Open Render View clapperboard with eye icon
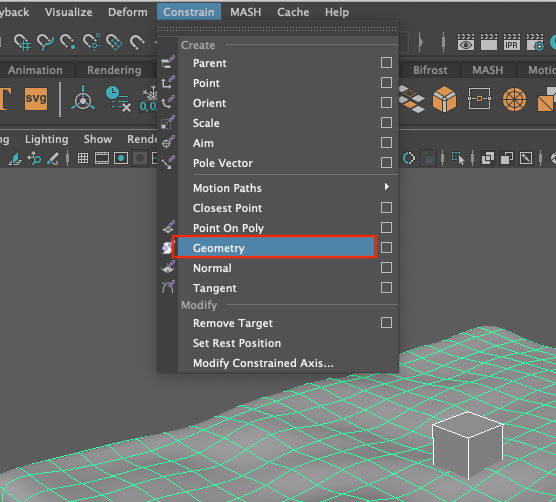 point(466,42)
